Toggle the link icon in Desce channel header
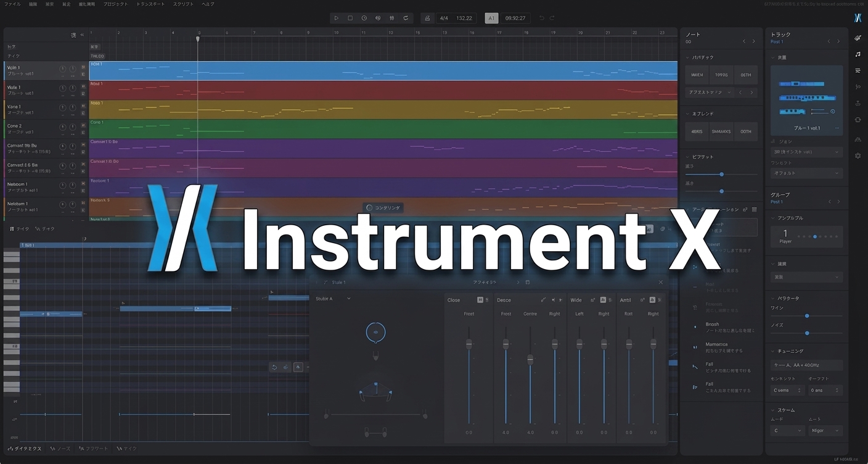 click(x=543, y=300)
